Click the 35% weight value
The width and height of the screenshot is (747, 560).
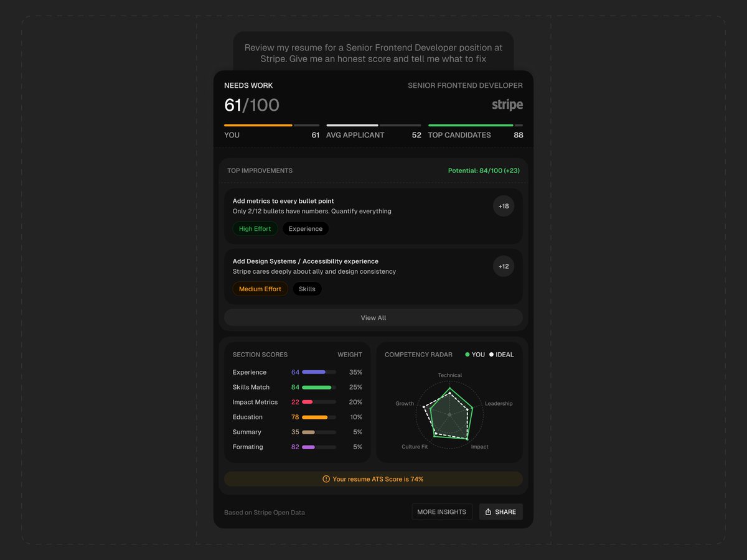coord(355,372)
